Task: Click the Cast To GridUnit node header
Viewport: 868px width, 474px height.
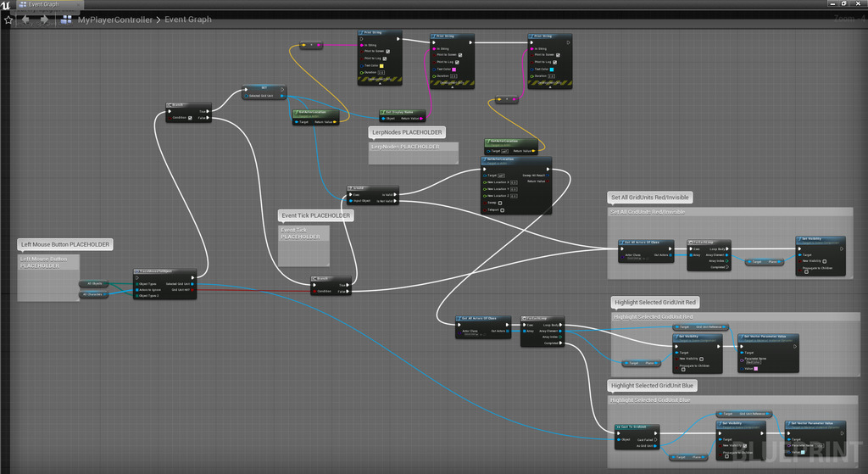Action: pos(632,427)
